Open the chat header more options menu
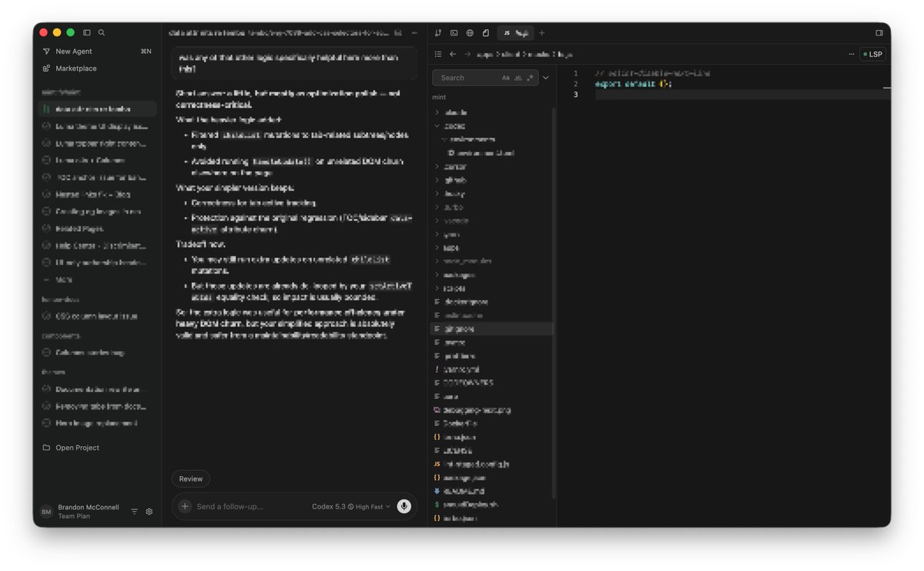Image resolution: width=924 pixels, height=571 pixels. coord(414,33)
